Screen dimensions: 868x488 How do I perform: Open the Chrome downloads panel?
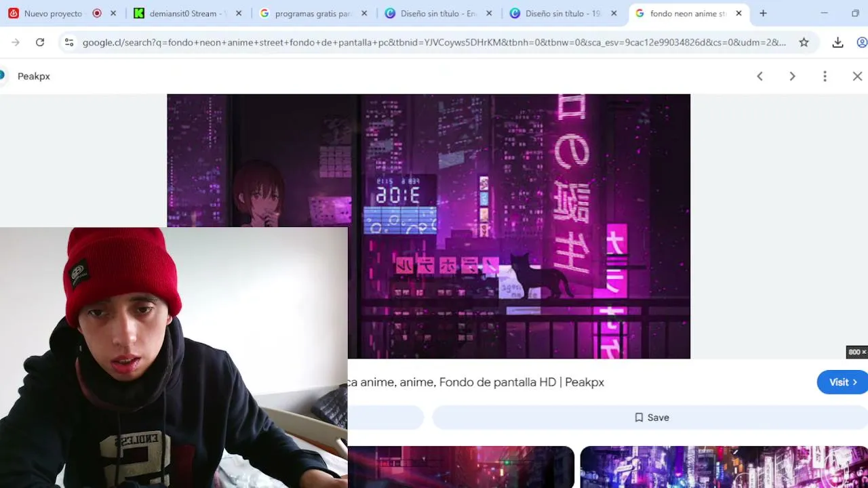click(837, 43)
